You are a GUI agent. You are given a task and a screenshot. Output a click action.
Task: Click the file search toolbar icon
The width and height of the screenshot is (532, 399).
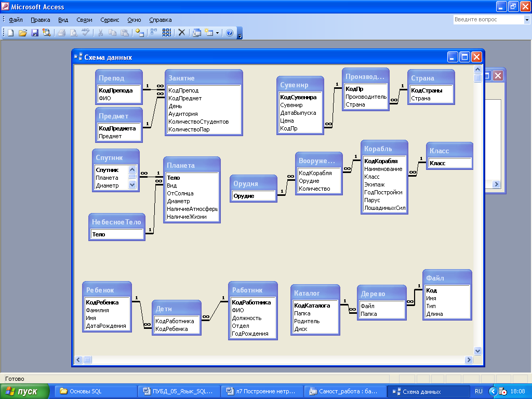46,33
